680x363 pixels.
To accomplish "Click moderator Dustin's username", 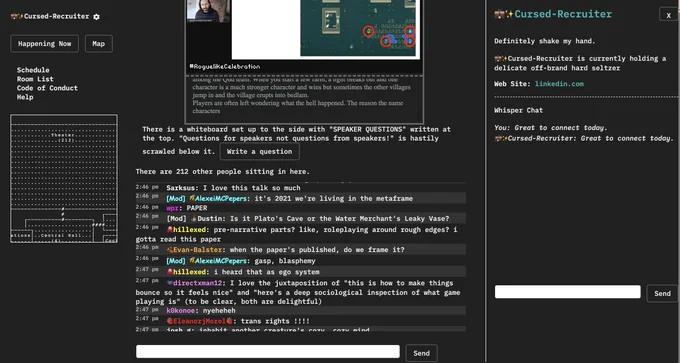I will coord(209,219).
